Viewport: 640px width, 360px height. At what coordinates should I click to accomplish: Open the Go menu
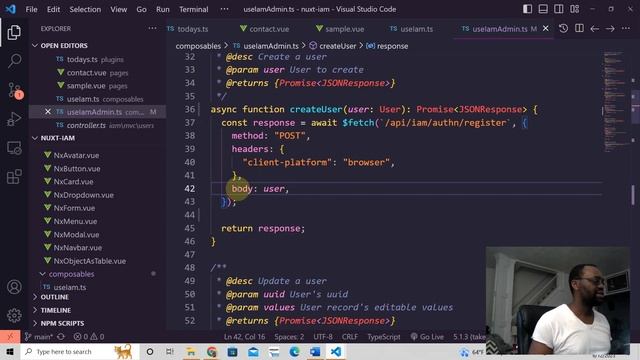pos(141,9)
